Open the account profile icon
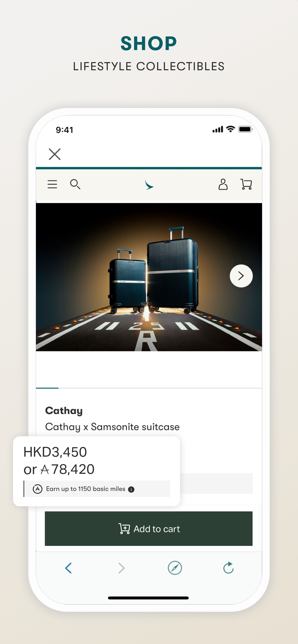Viewport: 298px width, 644px height. [x=223, y=184]
